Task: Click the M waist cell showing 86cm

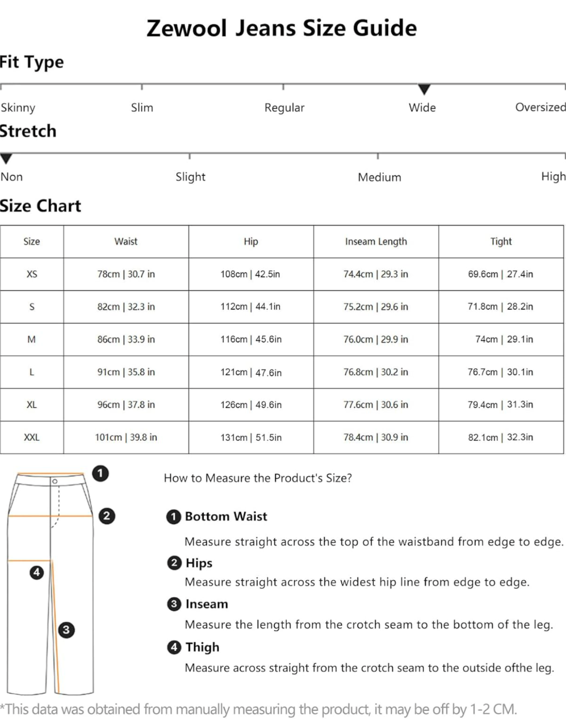Action: click(126, 340)
